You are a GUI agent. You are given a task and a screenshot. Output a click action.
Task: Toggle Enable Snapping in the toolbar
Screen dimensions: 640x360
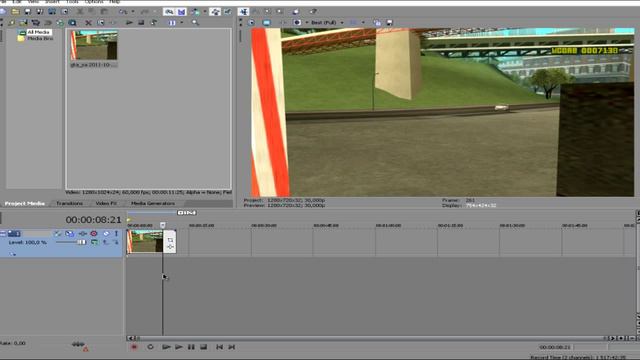pyautogui.click(x=169, y=11)
